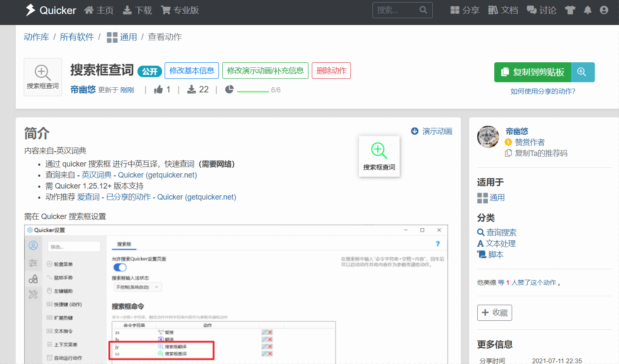The height and width of the screenshot is (364, 619).
Task: Click the t-shirt icon in the navbar
Action: tap(570, 10)
